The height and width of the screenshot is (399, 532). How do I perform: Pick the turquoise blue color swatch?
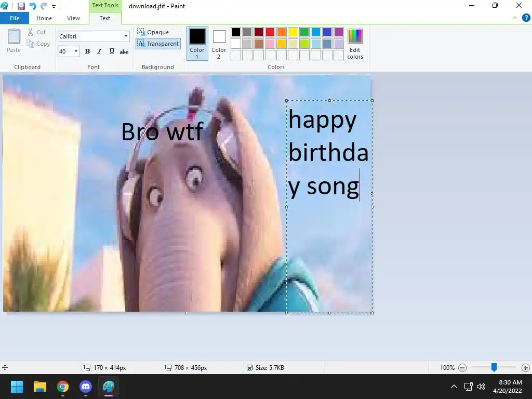(x=316, y=32)
